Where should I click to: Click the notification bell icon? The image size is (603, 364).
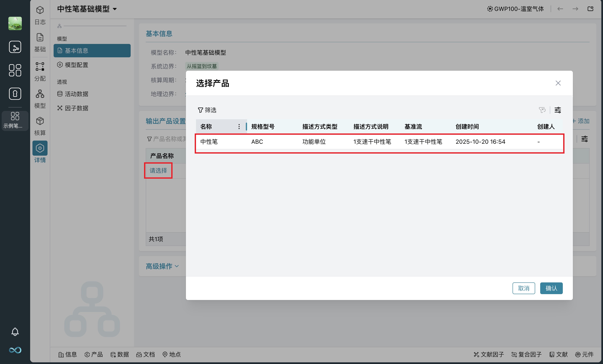[x=15, y=332]
